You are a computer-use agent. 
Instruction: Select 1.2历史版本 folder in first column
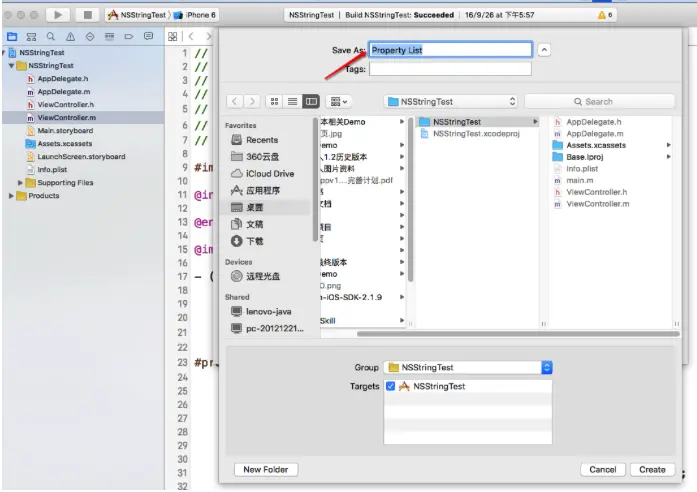tap(346, 156)
